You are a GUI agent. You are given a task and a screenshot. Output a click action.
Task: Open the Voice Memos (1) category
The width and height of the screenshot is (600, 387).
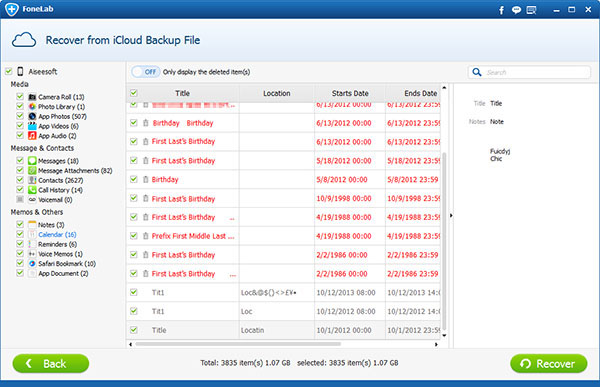[60, 254]
